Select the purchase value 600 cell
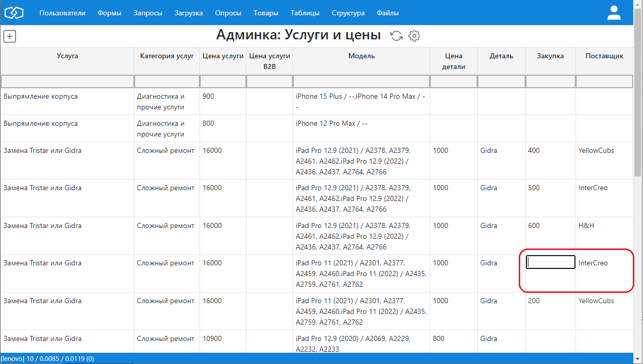The height and width of the screenshot is (364, 643). (x=550, y=236)
